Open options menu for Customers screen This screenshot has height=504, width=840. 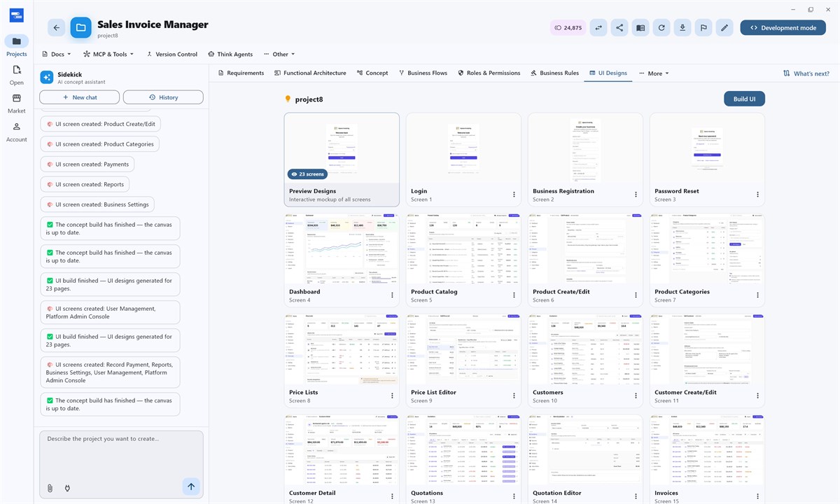click(x=636, y=396)
